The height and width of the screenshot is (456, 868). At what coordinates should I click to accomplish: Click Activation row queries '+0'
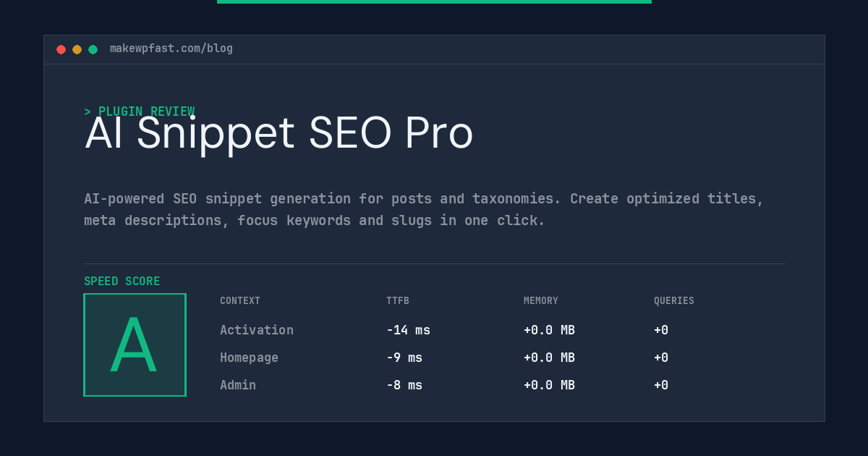point(661,330)
